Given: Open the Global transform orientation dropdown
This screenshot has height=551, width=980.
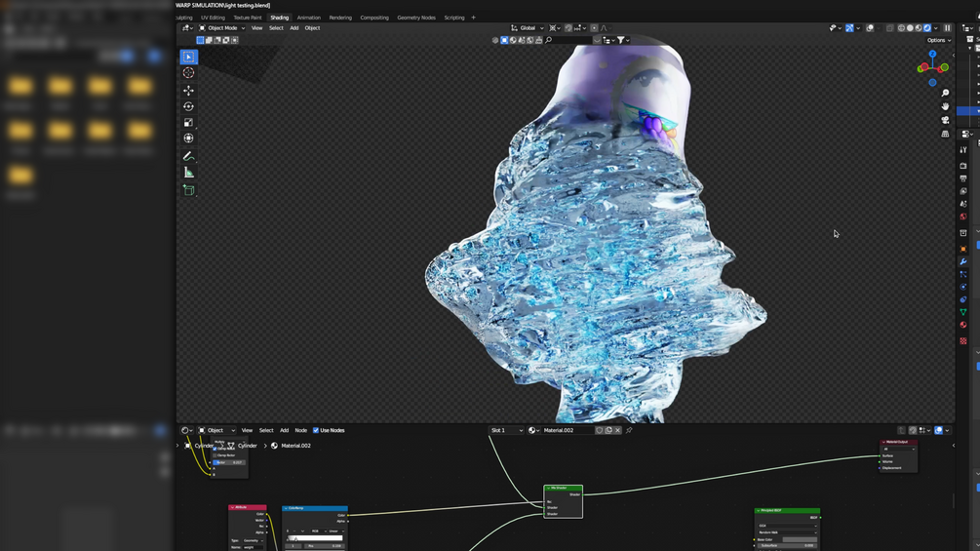Looking at the screenshot, I should [529, 28].
